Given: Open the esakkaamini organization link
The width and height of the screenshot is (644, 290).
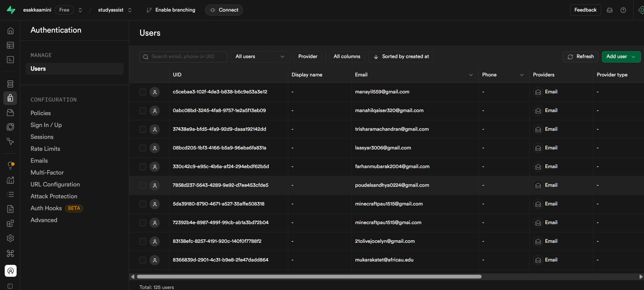Looking at the screenshot, I should click(37, 10).
